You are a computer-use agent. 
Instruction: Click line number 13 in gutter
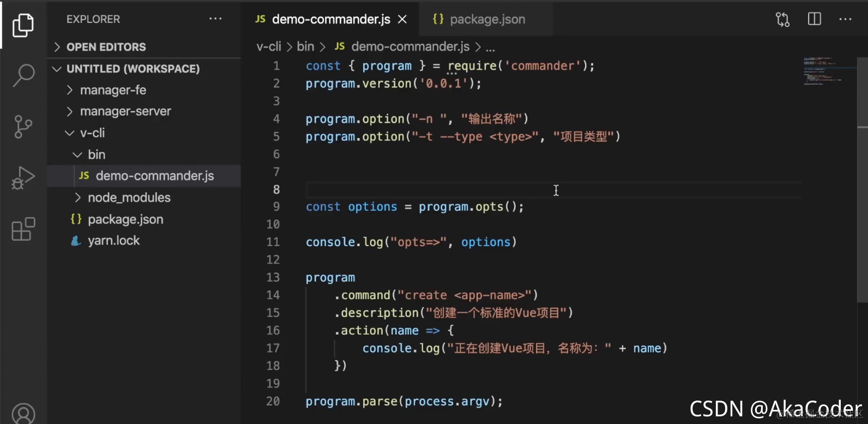[x=273, y=277]
